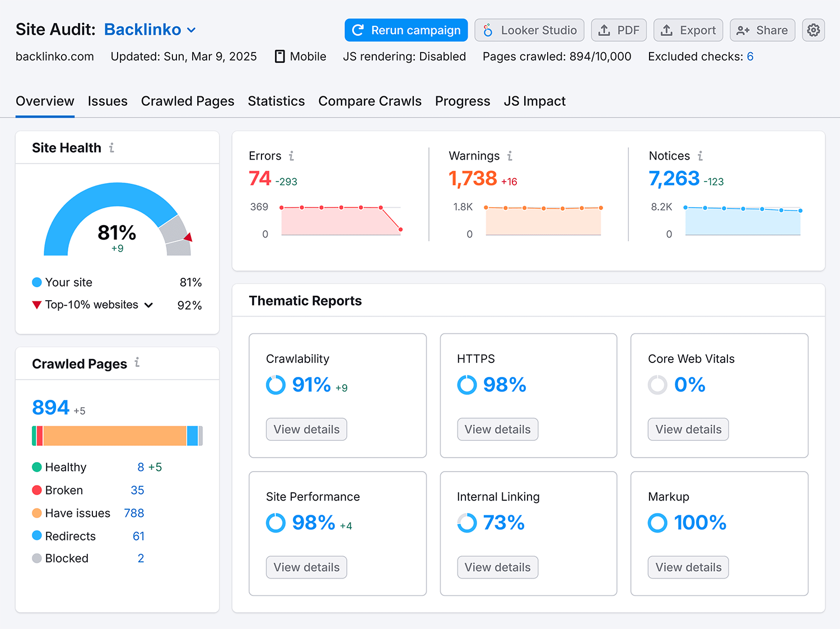Click the Crawlability donut chart icon
Viewport: 840px width, 629px height.
(x=276, y=385)
